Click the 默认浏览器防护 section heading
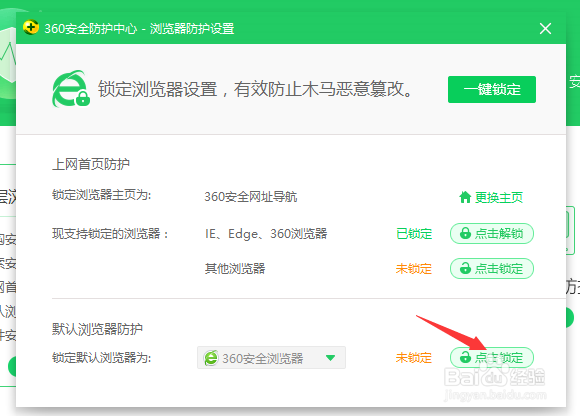This screenshot has height=416, width=580. pyautogui.click(x=97, y=329)
